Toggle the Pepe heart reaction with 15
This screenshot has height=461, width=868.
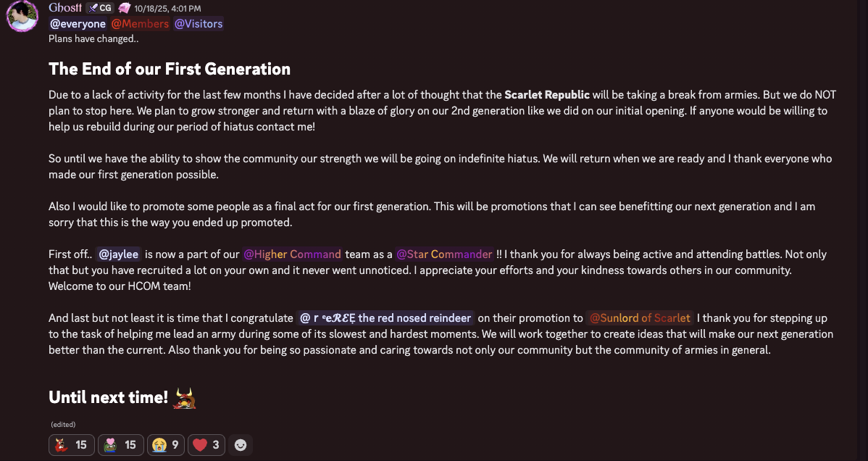[120, 444]
